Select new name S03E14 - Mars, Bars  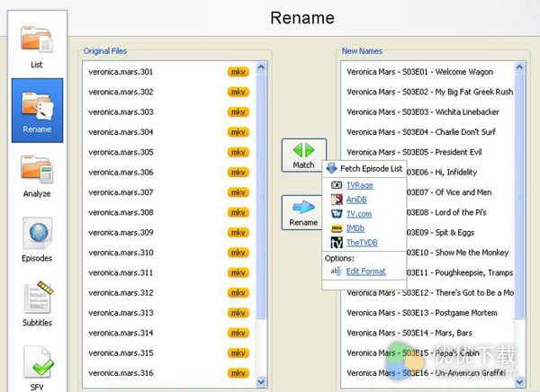pyautogui.click(x=427, y=333)
